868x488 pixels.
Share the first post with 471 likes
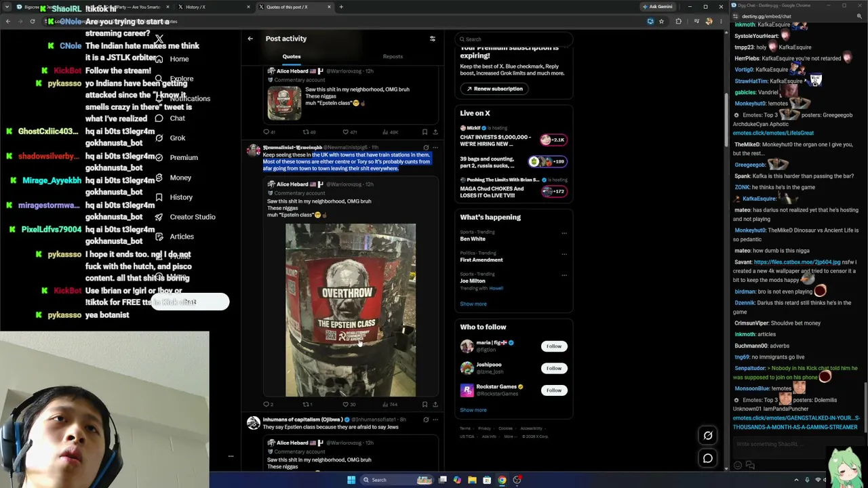click(435, 132)
